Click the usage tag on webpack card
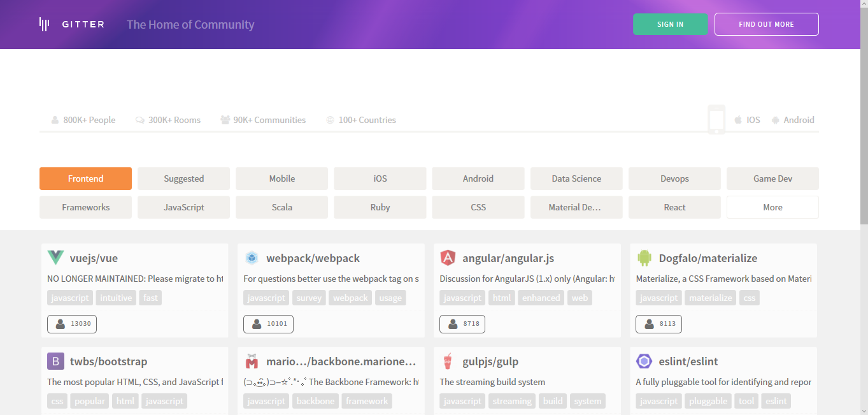Screen dimensions: 868x415 [390, 298]
